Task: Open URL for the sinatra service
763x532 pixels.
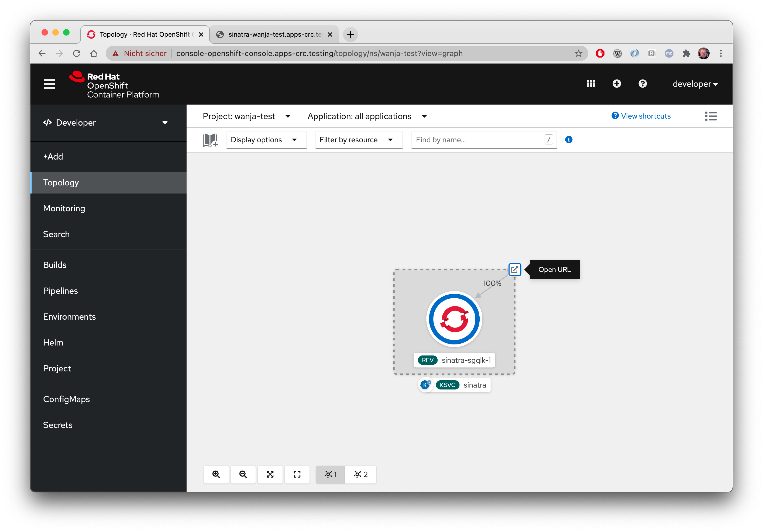Action: [515, 270]
